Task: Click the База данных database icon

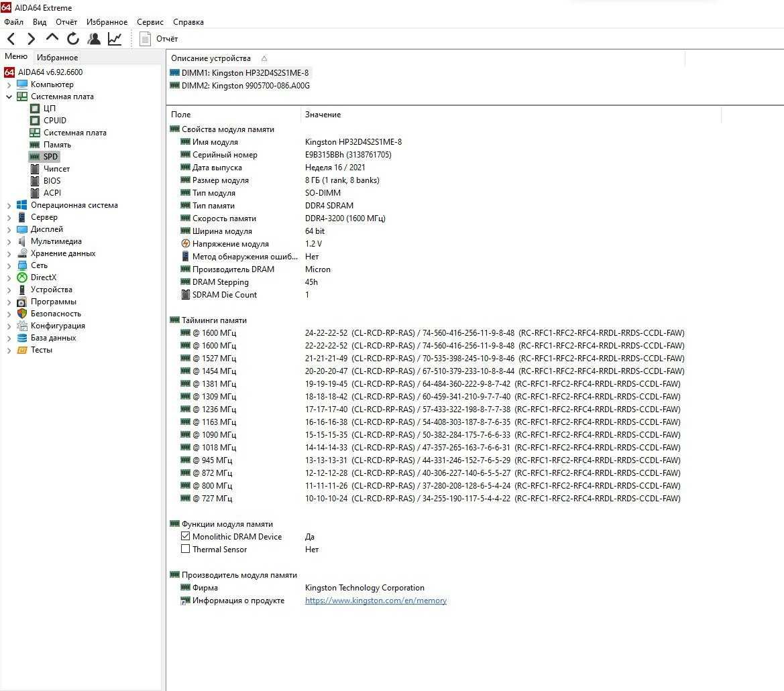Action: coord(22,338)
